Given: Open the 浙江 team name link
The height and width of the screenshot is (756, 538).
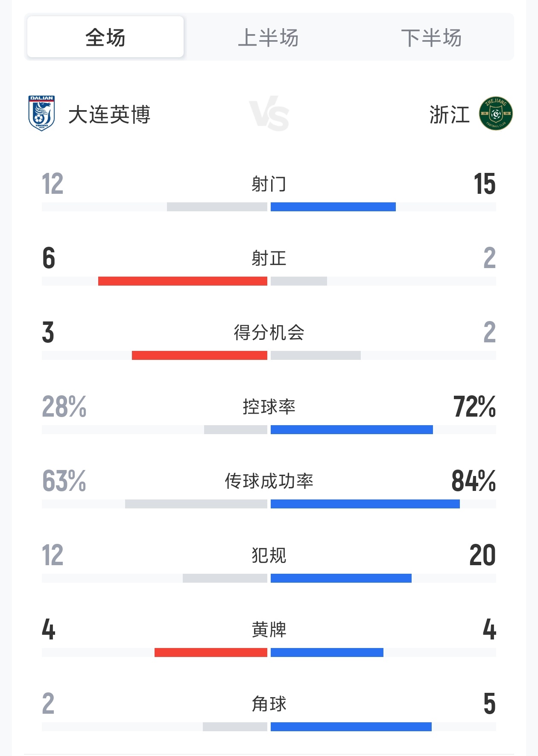Looking at the screenshot, I should tap(449, 114).
